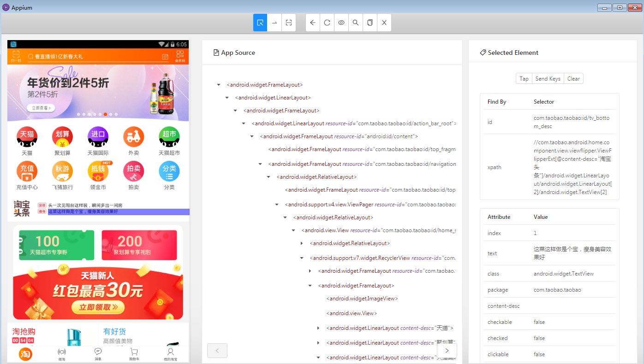Viewport: 644px width, 364px height.
Task: Click the 淘抢购 section title
Action: tap(24, 331)
